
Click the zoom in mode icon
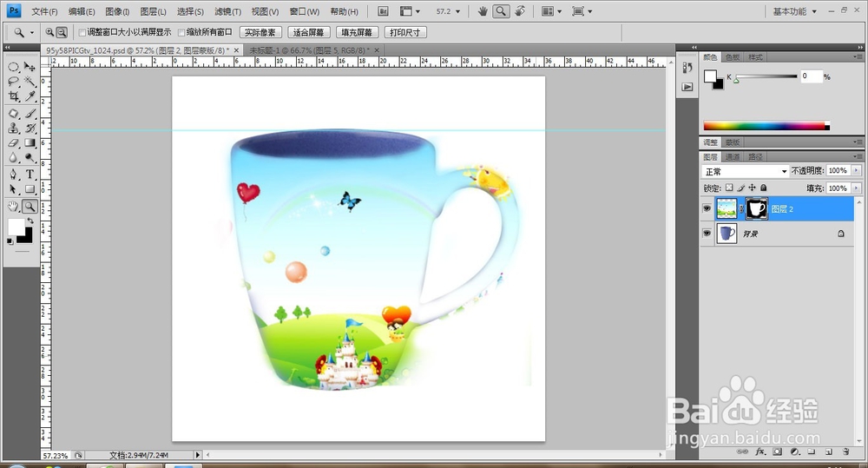tap(49, 33)
